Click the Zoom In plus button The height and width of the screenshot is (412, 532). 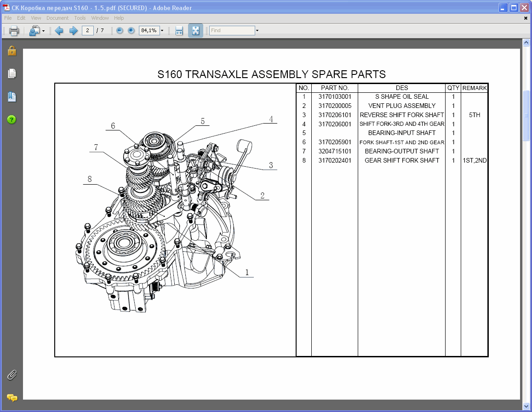(131, 30)
